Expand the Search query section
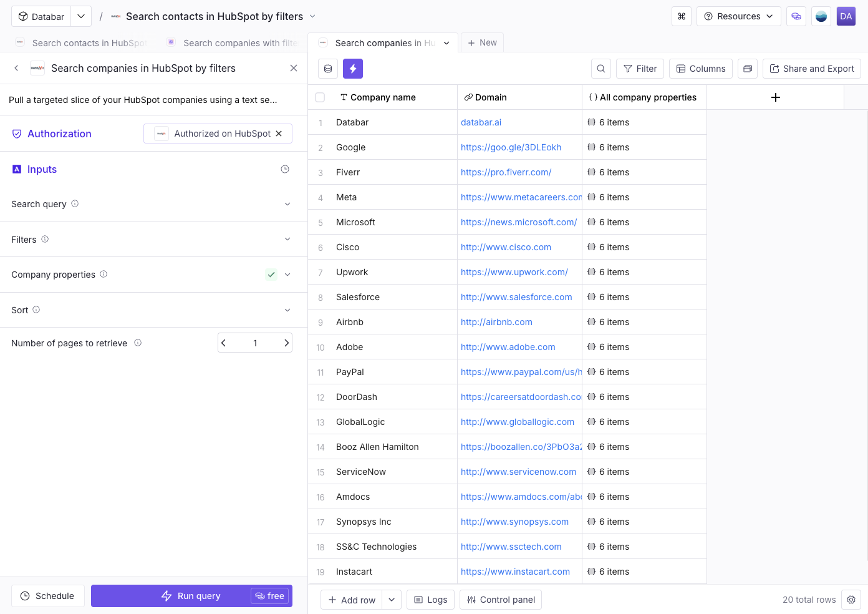Screen dimensions: 868x614 point(287,204)
